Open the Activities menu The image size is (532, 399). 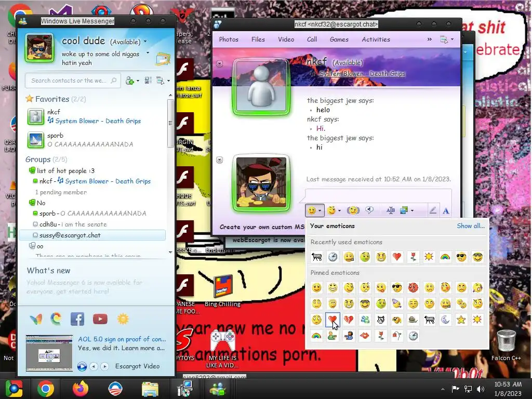pos(376,39)
